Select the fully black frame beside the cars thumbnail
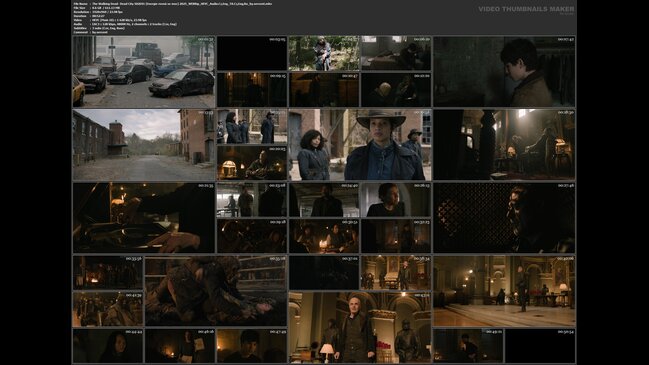 click(252, 53)
